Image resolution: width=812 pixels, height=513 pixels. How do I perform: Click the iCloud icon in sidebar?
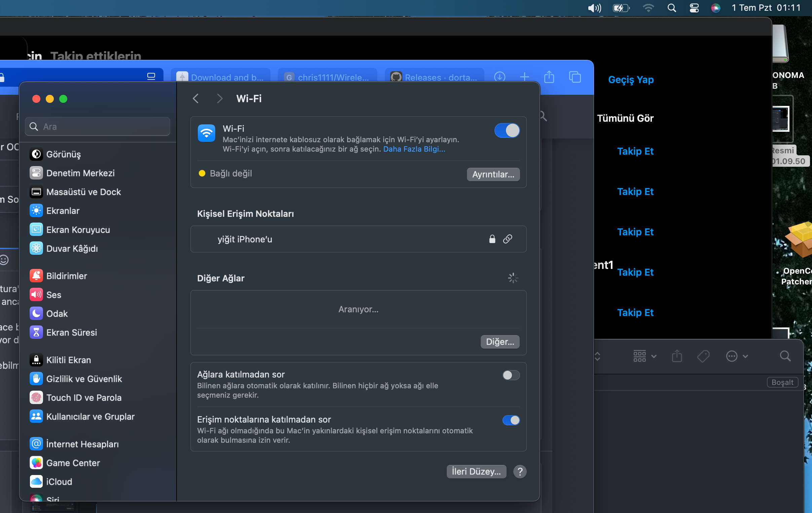(36, 482)
